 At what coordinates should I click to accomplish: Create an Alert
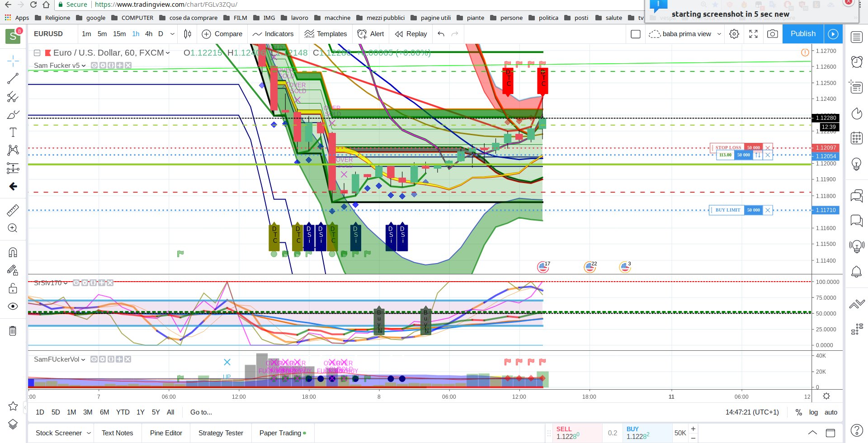pyautogui.click(x=371, y=34)
